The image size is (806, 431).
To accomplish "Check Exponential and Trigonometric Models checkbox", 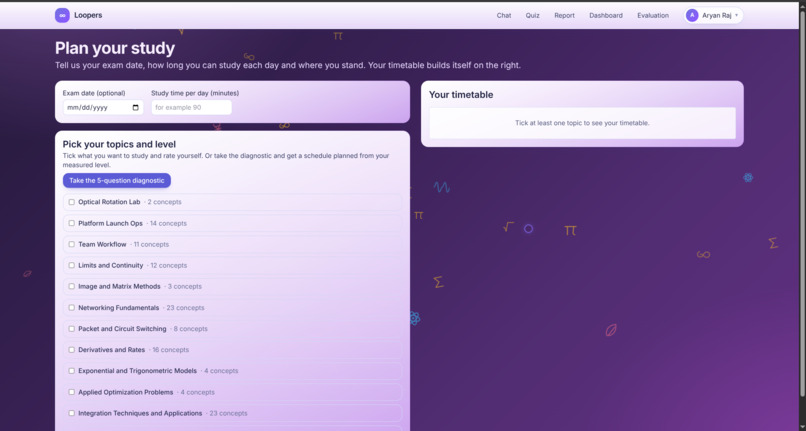I will tap(71, 371).
